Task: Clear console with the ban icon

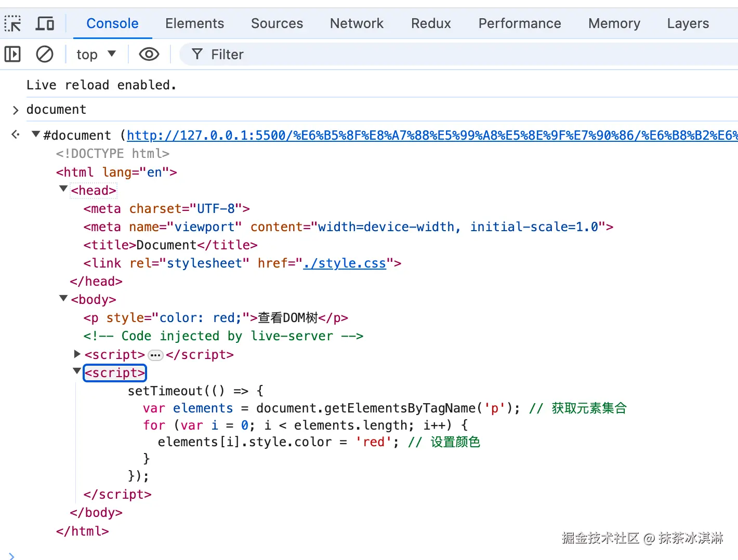Action: [45, 54]
